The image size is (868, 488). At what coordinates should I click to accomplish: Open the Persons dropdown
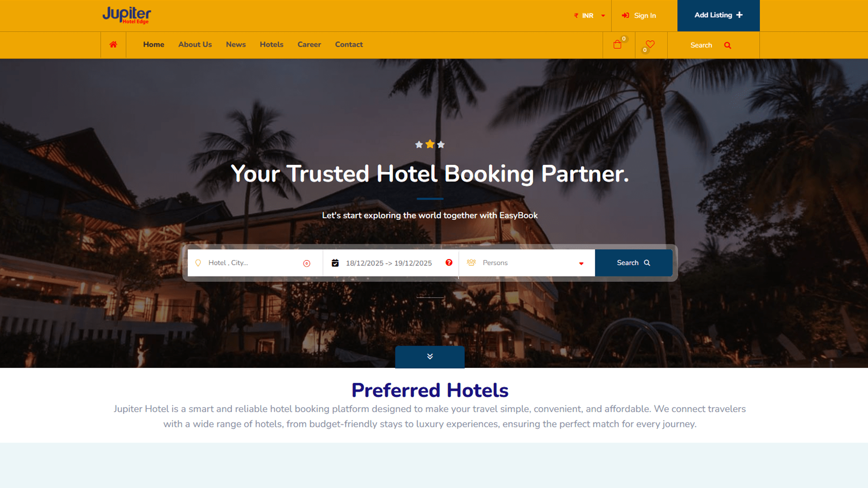pos(527,263)
